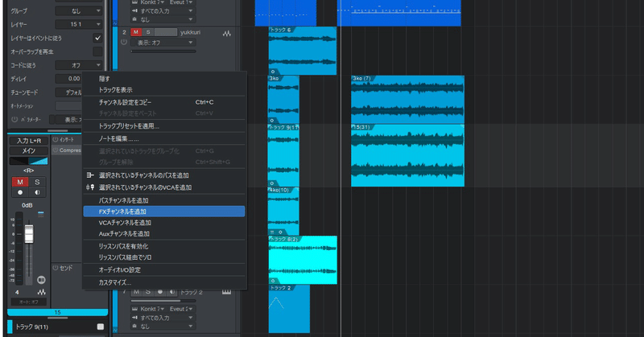The height and width of the screenshot is (337, 644).
Task: Mute the トラック 2 instrument track
Action: tap(136, 292)
